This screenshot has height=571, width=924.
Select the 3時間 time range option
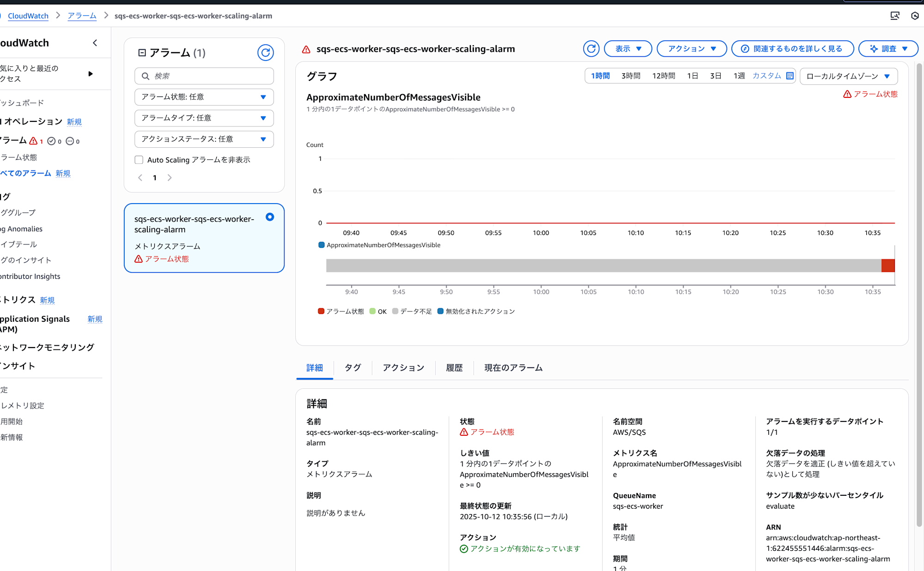pos(631,76)
